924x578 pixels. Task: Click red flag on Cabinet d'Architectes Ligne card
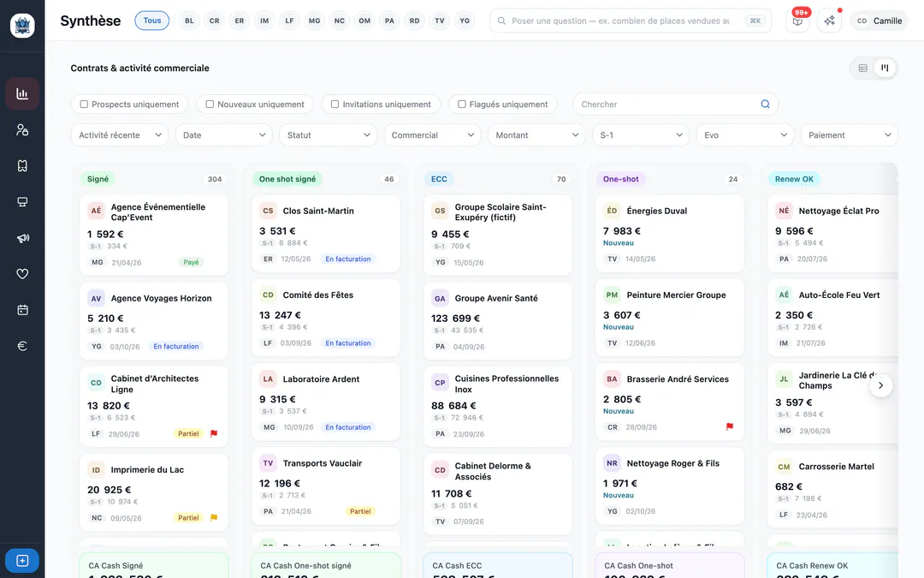pos(214,433)
